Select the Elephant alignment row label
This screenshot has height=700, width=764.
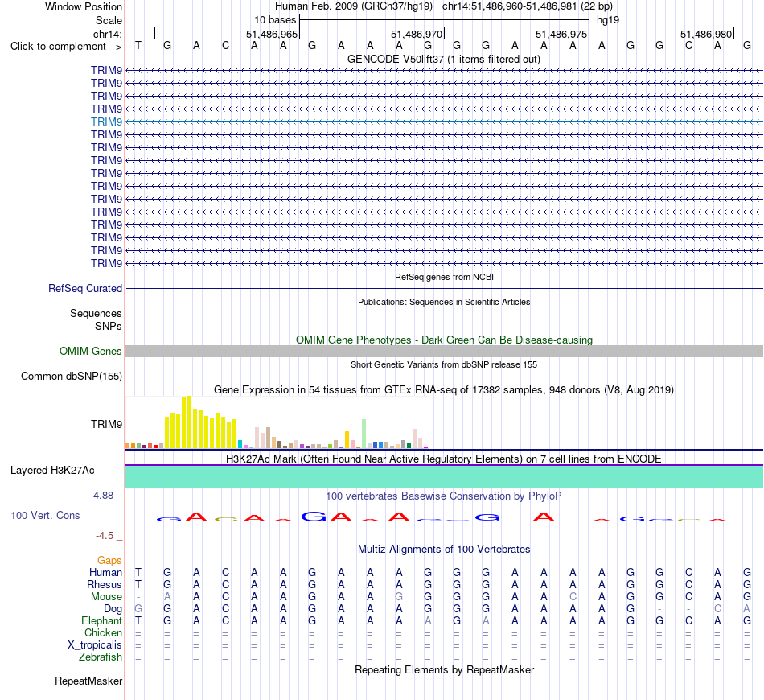pos(101,620)
